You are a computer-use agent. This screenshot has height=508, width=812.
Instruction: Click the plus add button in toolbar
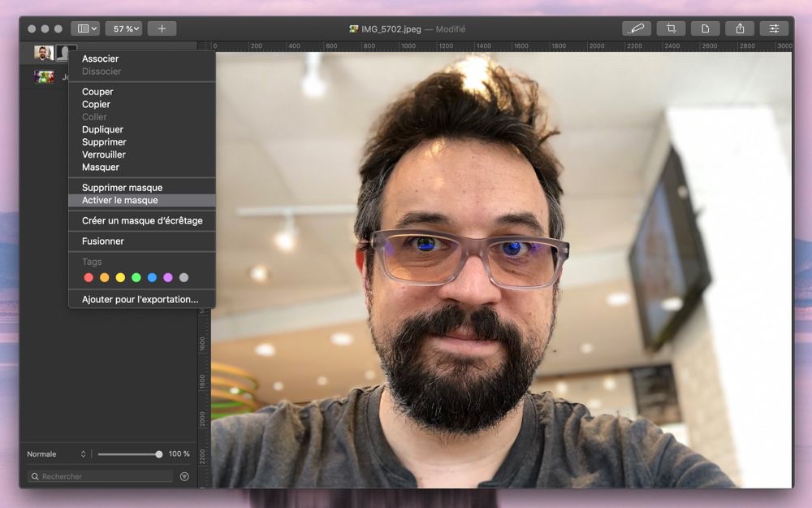[162, 28]
